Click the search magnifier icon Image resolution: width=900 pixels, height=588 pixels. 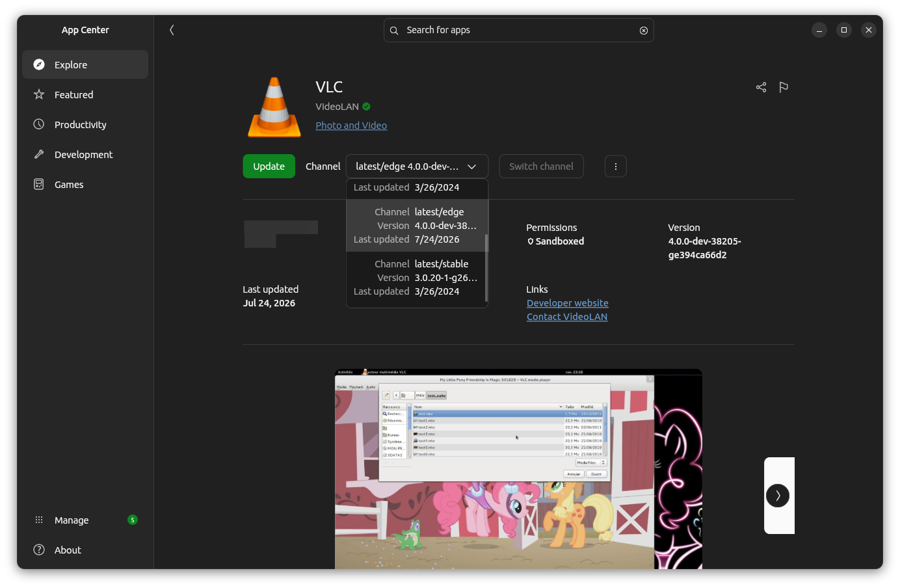pyautogui.click(x=394, y=31)
